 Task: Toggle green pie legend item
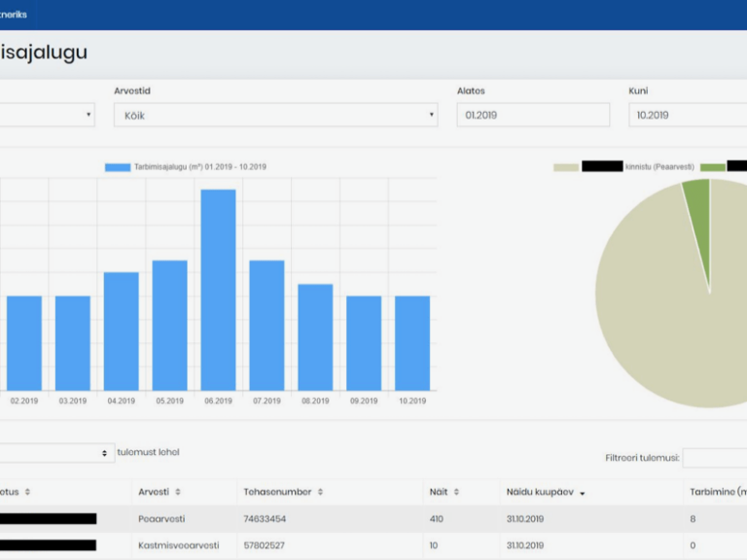712,167
